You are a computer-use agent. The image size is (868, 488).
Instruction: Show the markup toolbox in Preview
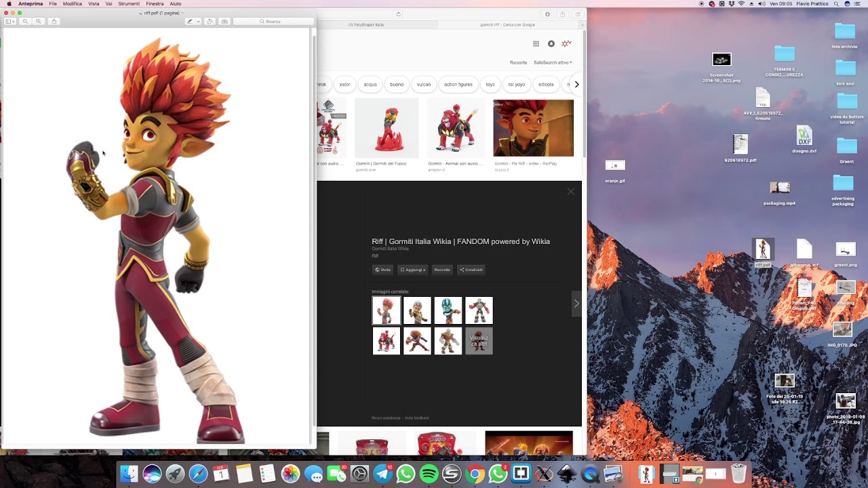pyautogui.click(x=224, y=22)
